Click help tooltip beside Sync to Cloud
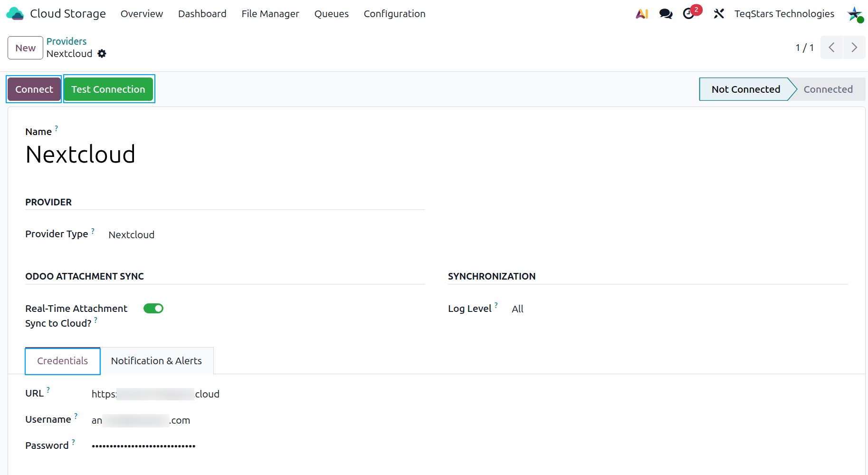 click(95, 320)
